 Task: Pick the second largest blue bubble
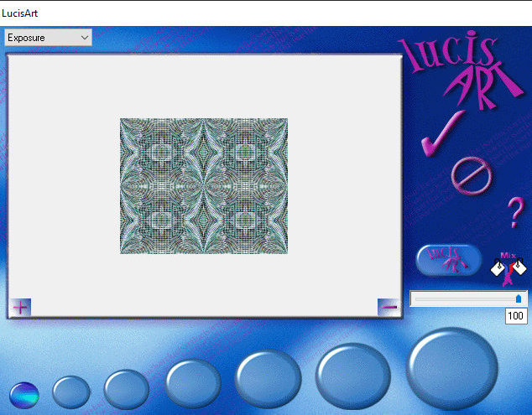pos(353,376)
